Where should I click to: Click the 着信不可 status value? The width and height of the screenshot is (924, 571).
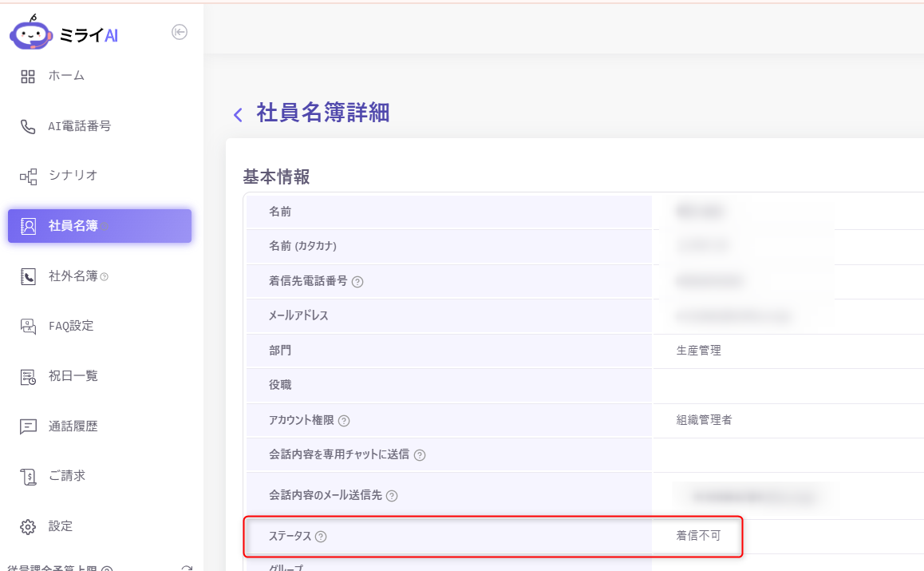[x=698, y=536]
